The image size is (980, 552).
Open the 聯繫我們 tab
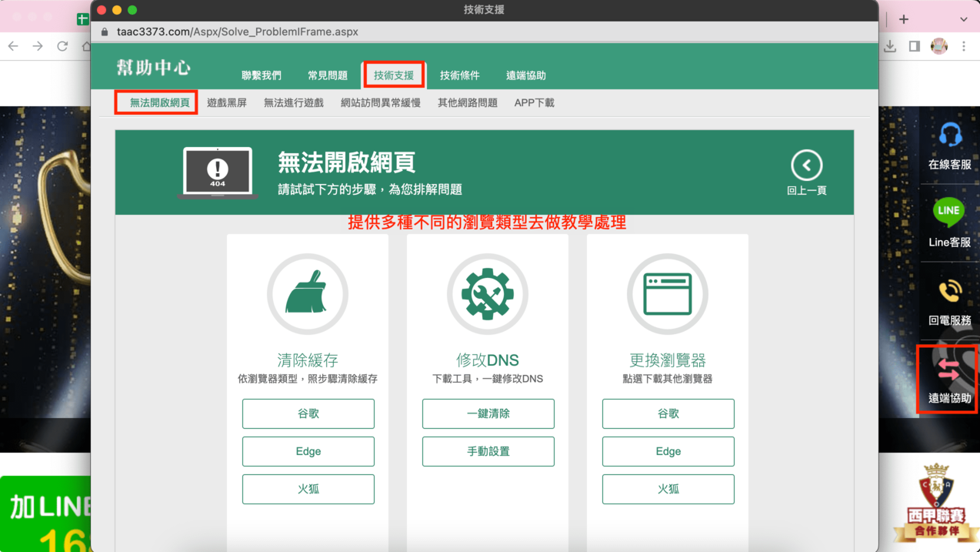[x=262, y=75]
